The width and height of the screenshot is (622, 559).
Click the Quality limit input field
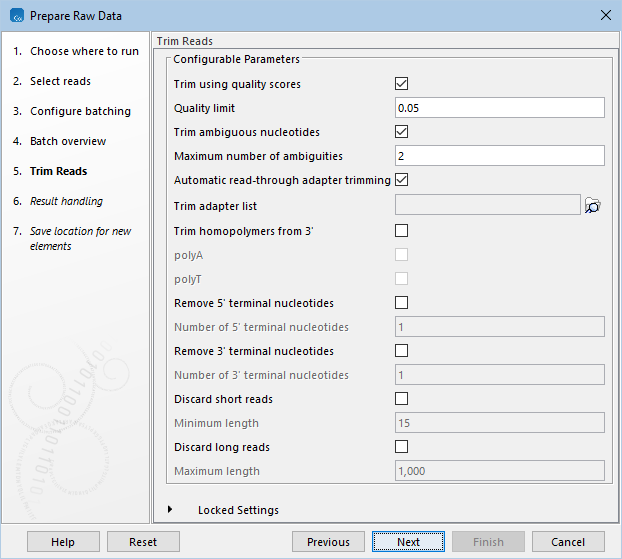point(499,108)
